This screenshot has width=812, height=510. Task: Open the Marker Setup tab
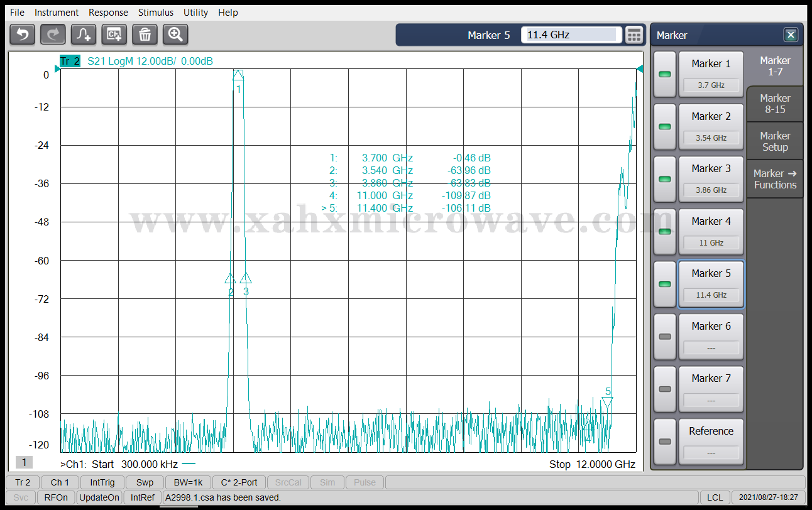pos(775,141)
